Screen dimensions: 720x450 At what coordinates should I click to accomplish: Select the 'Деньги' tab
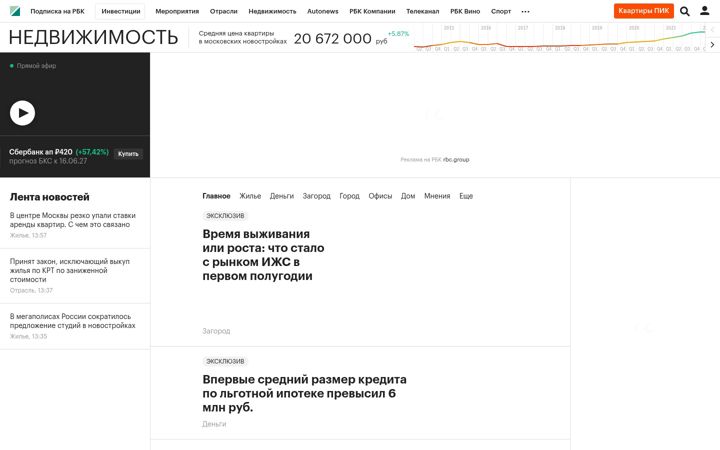pos(281,196)
